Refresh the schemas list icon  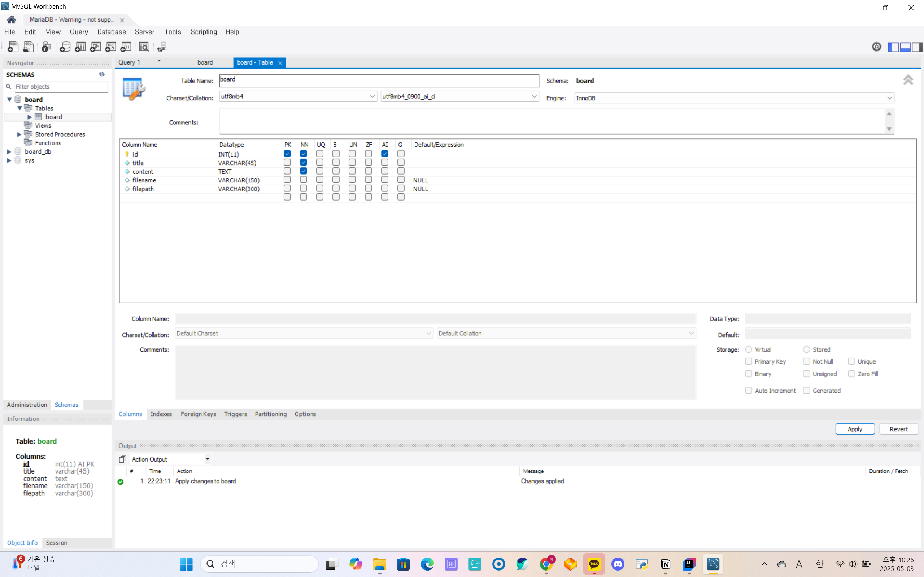pos(101,74)
